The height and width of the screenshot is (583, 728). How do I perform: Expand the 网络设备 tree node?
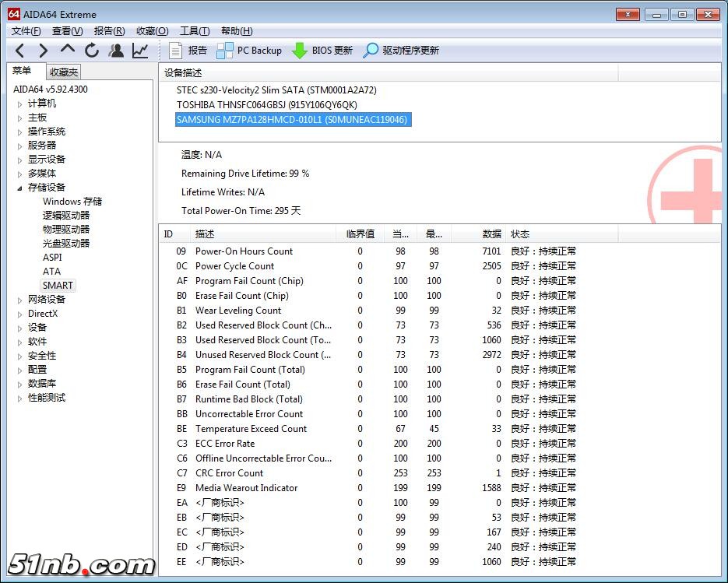[20, 300]
